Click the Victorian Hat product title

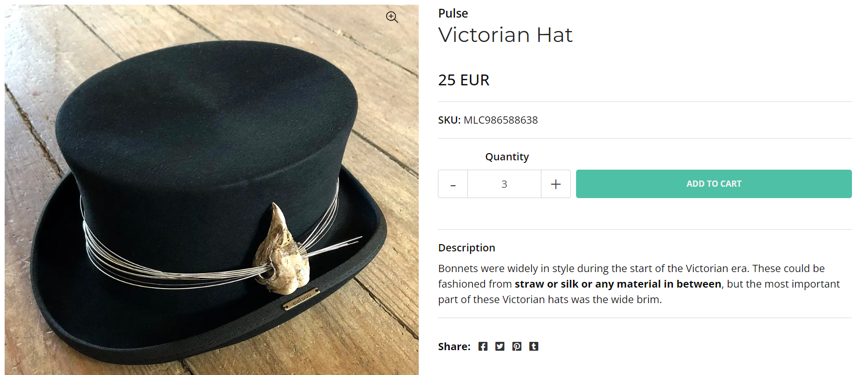click(x=505, y=35)
